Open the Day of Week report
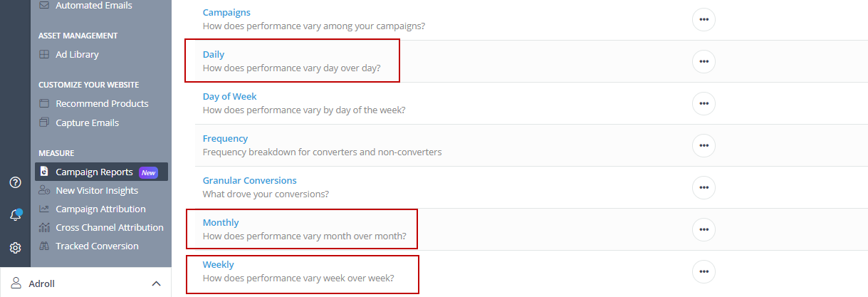Viewport: 868px width, 297px height. point(229,96)
